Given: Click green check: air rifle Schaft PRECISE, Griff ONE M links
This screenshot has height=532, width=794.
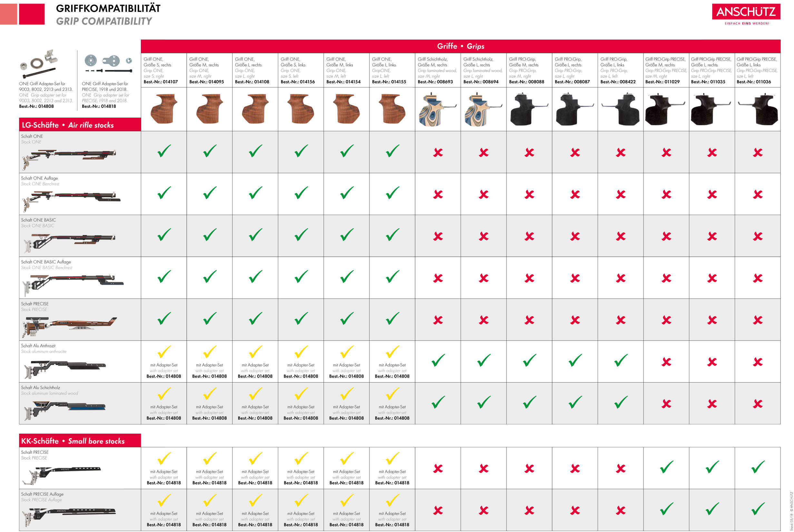Looking at the screenshot, I should (x=347, y=318).
